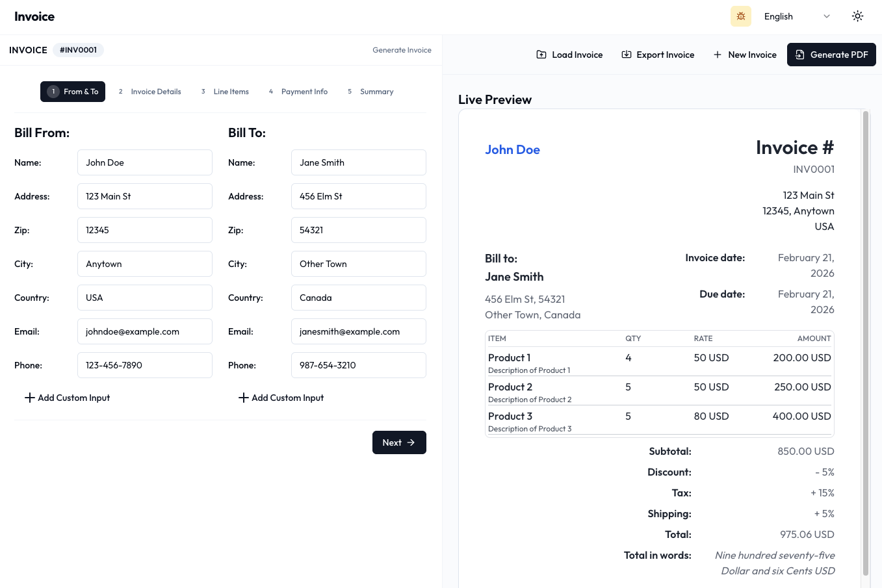Viewport: 882px width, 588px height.
Task: Click the 200.00 USD amount
Action: click(802, 357)
